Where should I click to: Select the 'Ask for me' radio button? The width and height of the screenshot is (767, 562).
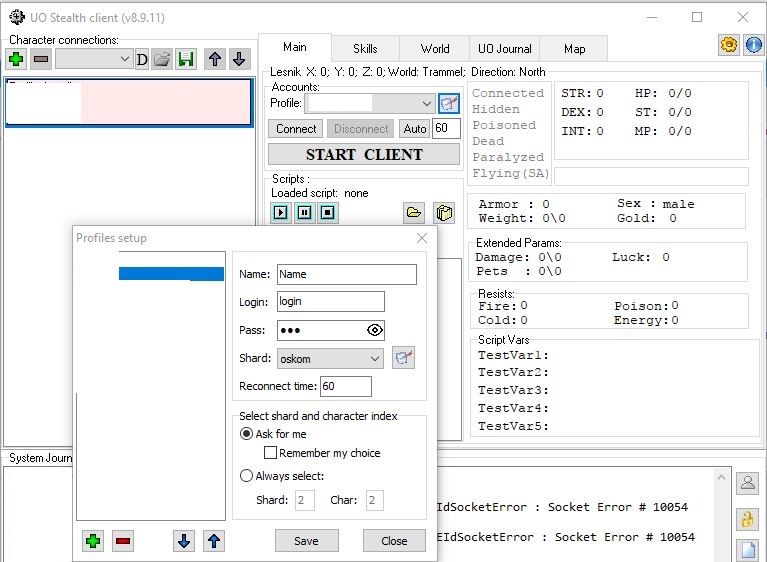coord(247,434)
